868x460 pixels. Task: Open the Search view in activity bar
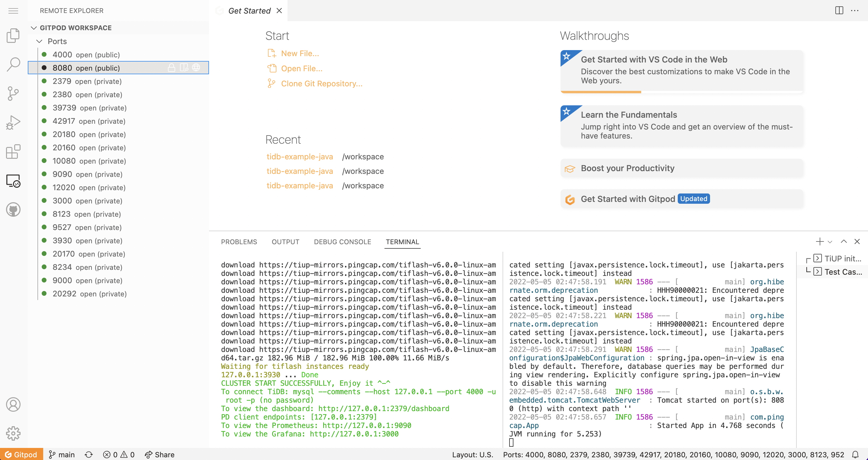tap(13, 64)
